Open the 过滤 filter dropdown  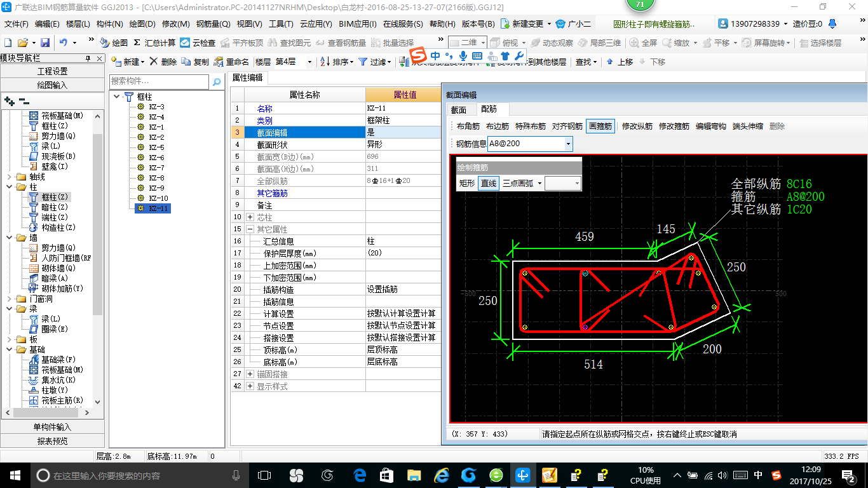(x=375, y=62)
